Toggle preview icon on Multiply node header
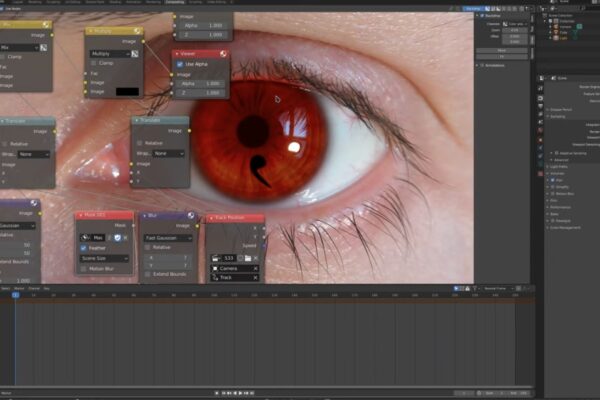Image resolution: width=600 pixels, height=400 pixels. coord(137,31)
